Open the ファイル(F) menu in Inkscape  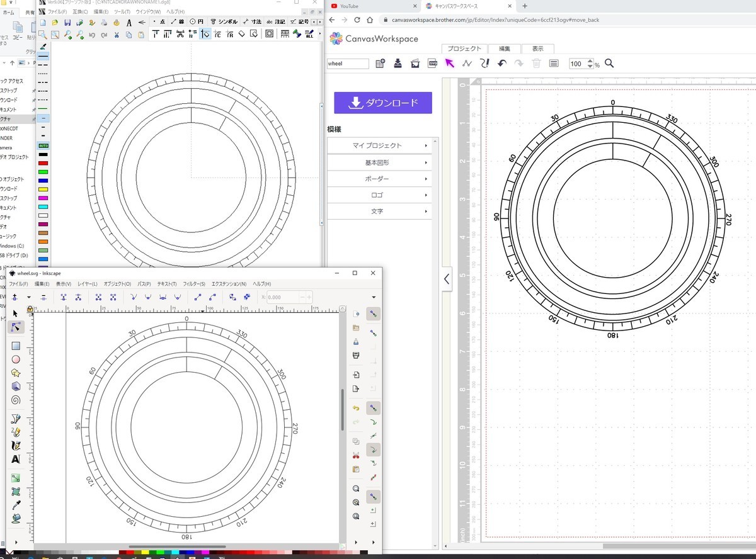tap(18, 284)
